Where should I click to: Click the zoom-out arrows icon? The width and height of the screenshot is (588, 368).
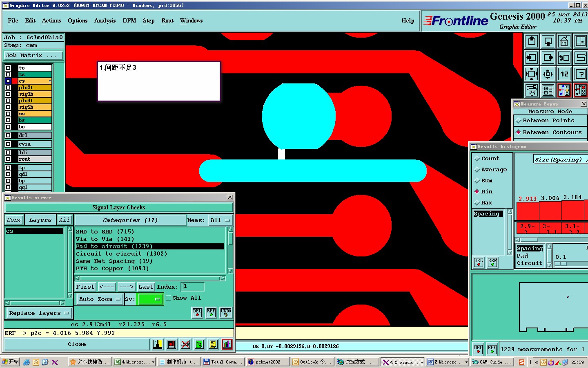pos(548,74)
